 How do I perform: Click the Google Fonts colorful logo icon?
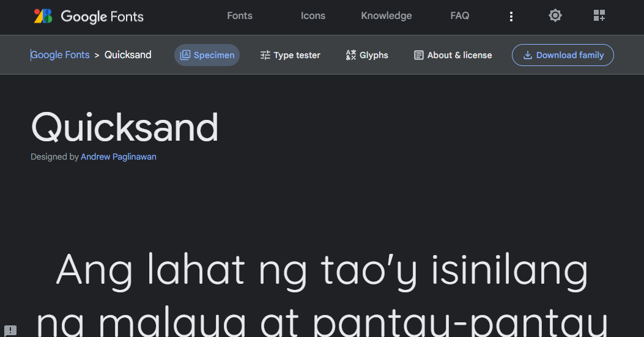click(43, 17)
